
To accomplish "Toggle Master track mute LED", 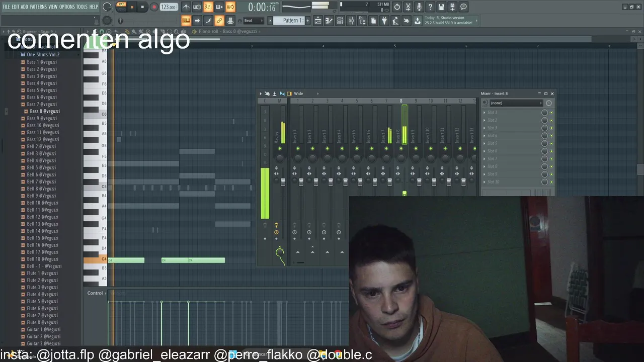I will tap(280, 149).
